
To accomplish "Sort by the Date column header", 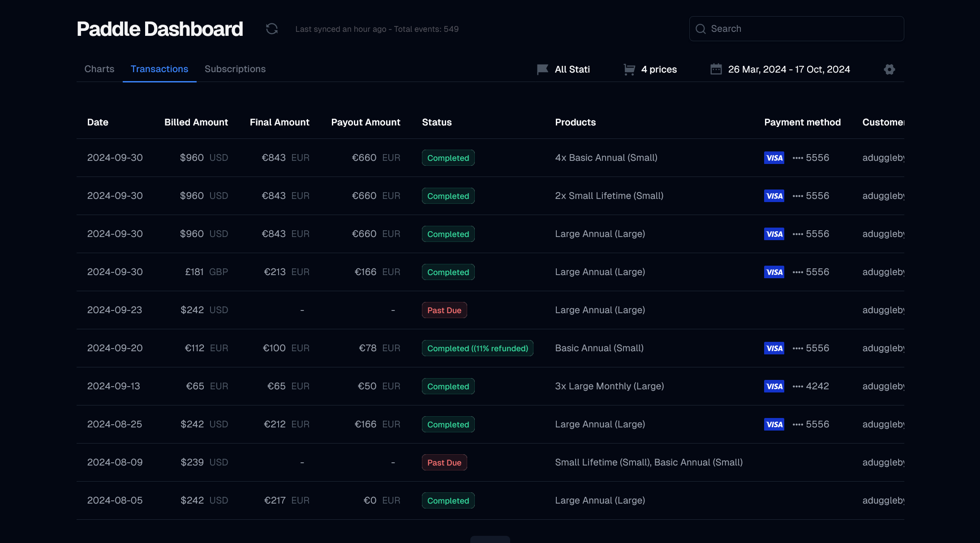I will pyautogui.click(x=98, y=122).
